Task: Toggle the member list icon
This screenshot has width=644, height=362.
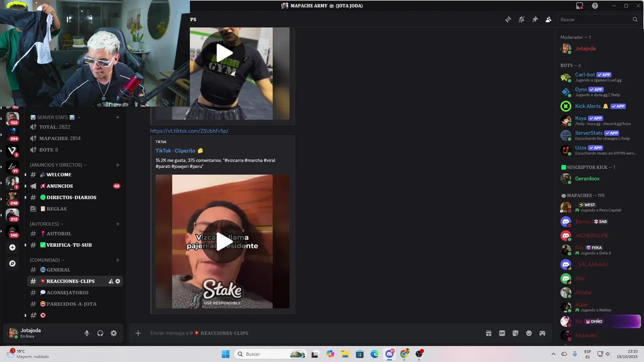Action: coord(548,20)
